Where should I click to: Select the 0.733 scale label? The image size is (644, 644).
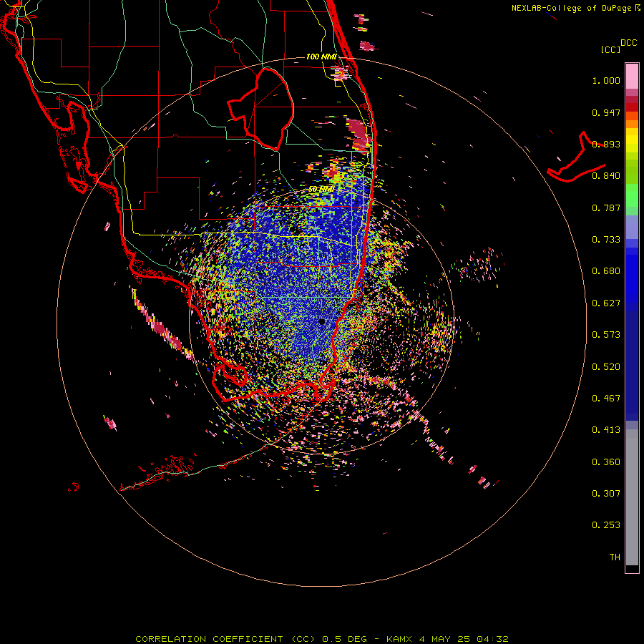point(606,240)
